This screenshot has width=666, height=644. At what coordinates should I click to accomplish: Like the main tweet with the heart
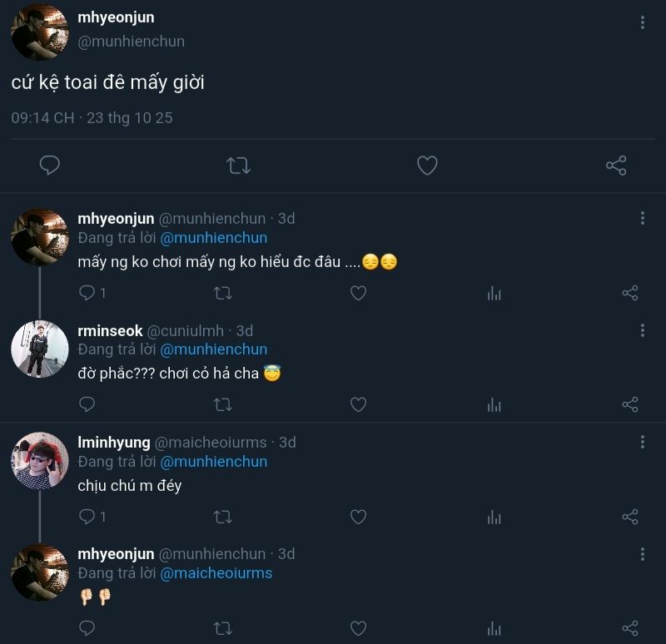[x=427, y=166]
